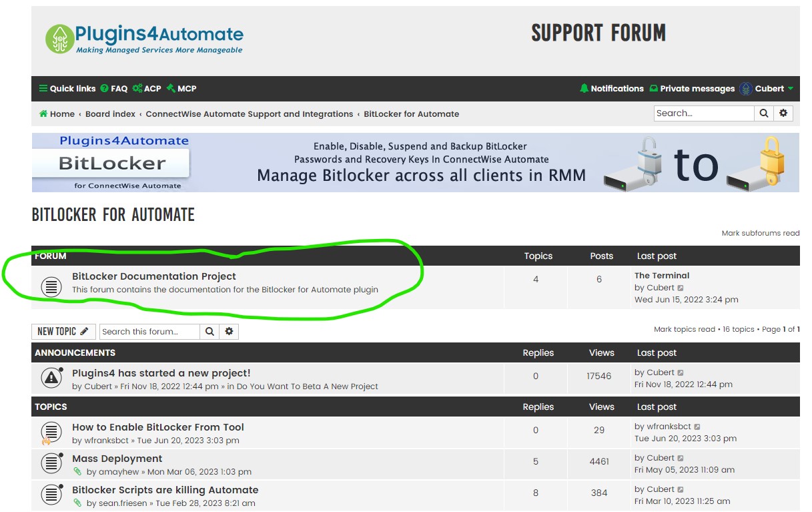
Task: Go to ACP in navigation bar
Action: [x=147, y=89]
